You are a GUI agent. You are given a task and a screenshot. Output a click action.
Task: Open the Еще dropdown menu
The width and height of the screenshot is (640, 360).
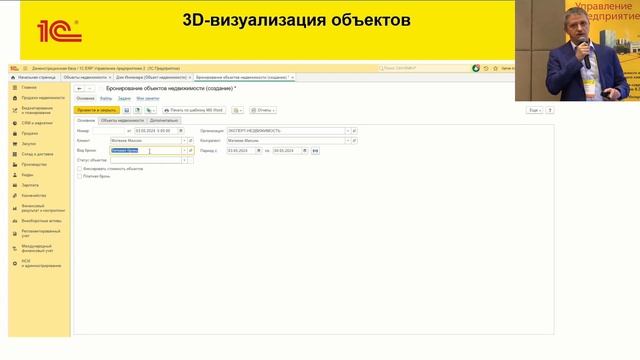[535, 110]
